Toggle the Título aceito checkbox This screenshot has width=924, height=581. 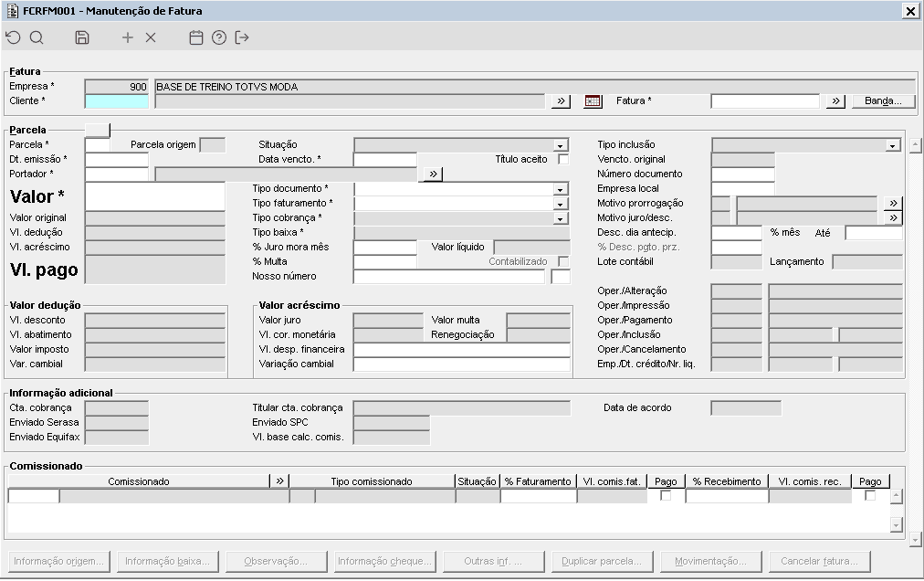coord(563,159)
